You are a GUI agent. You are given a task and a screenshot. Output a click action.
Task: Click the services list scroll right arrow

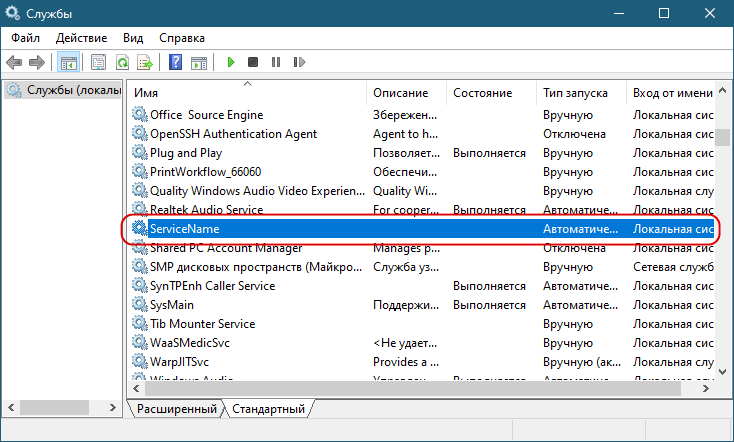706,388
